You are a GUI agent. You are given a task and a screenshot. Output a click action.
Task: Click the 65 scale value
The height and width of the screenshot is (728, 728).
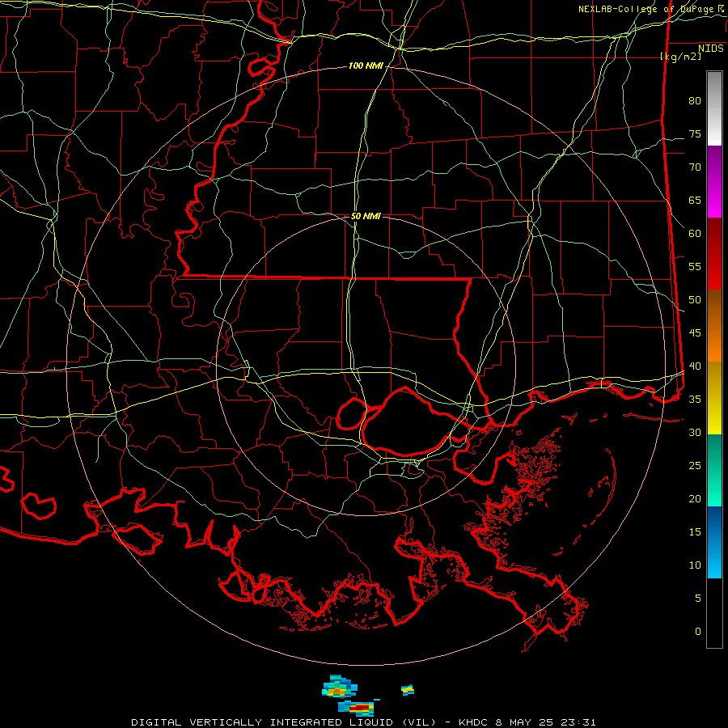click(x=695, y=200)
